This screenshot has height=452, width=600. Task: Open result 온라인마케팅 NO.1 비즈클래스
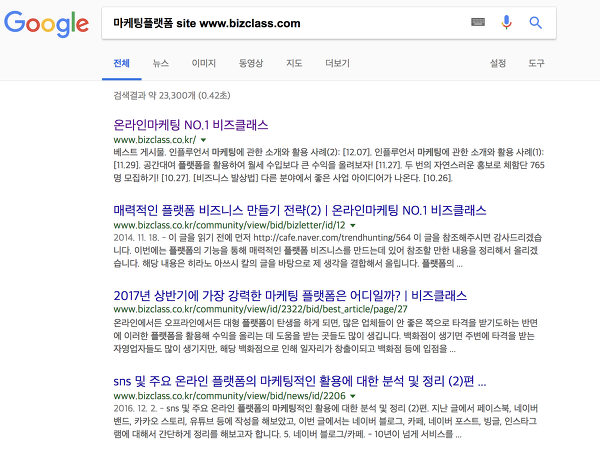pyautogui.click(x=191, y=125)
